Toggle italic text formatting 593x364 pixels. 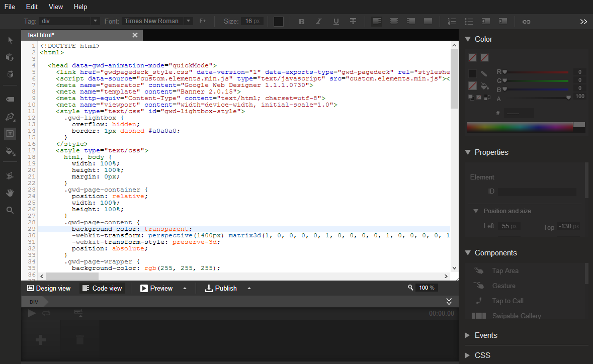pyautogui.click(x=318, y=21)
